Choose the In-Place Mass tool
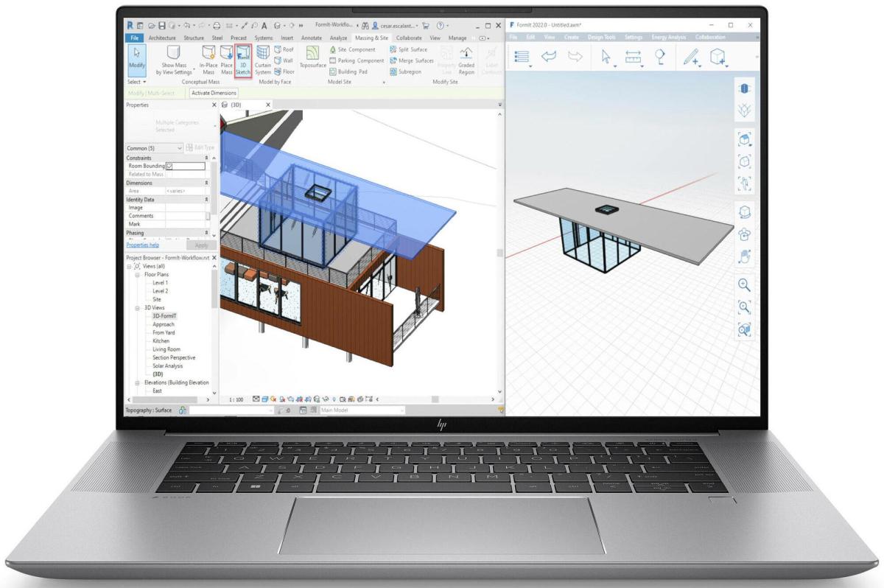This screenshot has height=588, width=884. point(208,60)
